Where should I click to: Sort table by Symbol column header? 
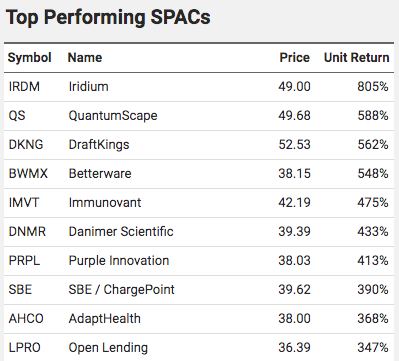(29, 58)
